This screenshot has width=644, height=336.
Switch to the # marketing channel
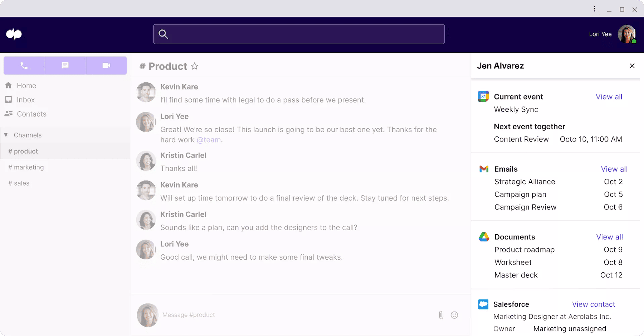pos(26,167)
